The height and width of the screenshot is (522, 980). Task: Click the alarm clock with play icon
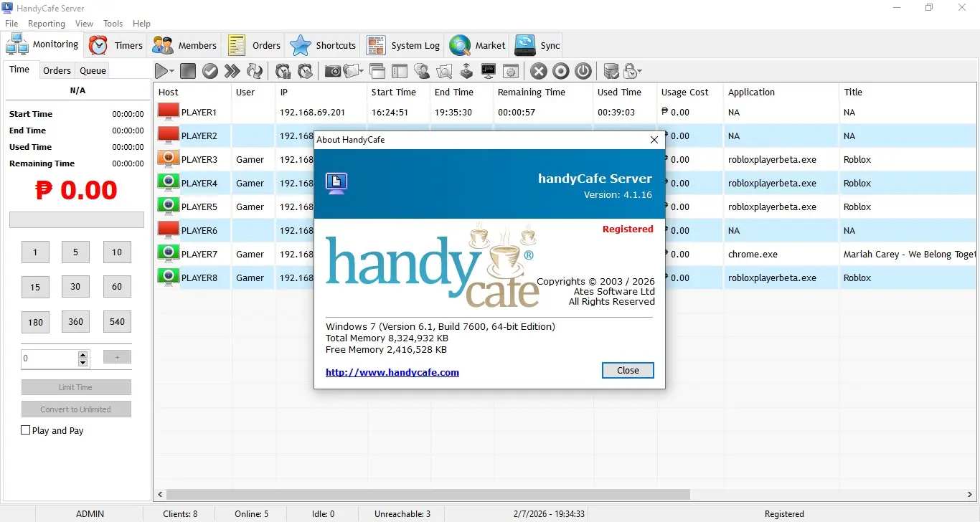pos(306,71)
